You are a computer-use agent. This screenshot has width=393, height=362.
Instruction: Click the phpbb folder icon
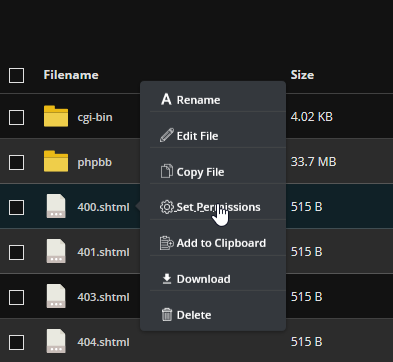[56, 161]
